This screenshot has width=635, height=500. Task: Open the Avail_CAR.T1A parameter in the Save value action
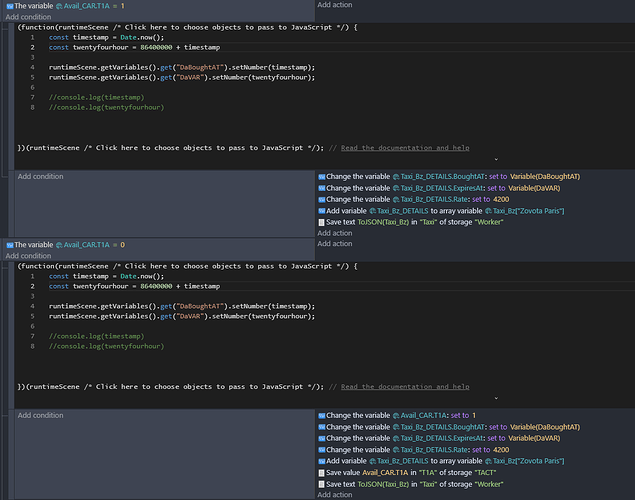(385, 472)
